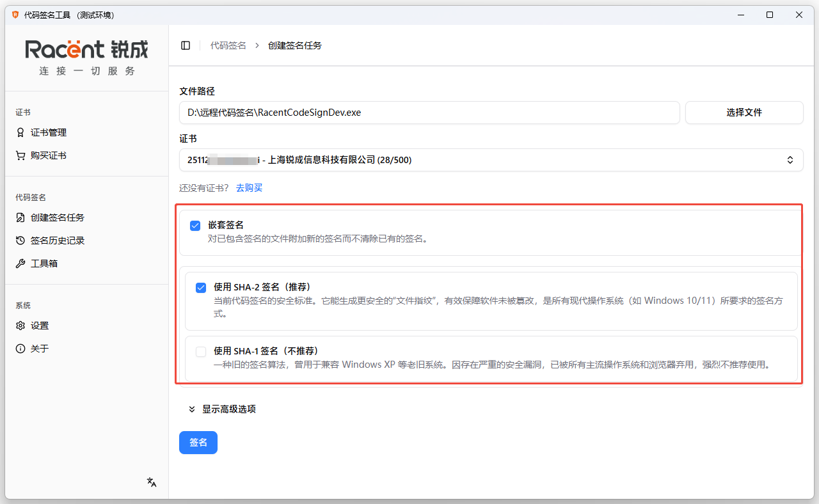Click the 关于 info circle icon
819x504 pixels.
click(x=20, y=349)
